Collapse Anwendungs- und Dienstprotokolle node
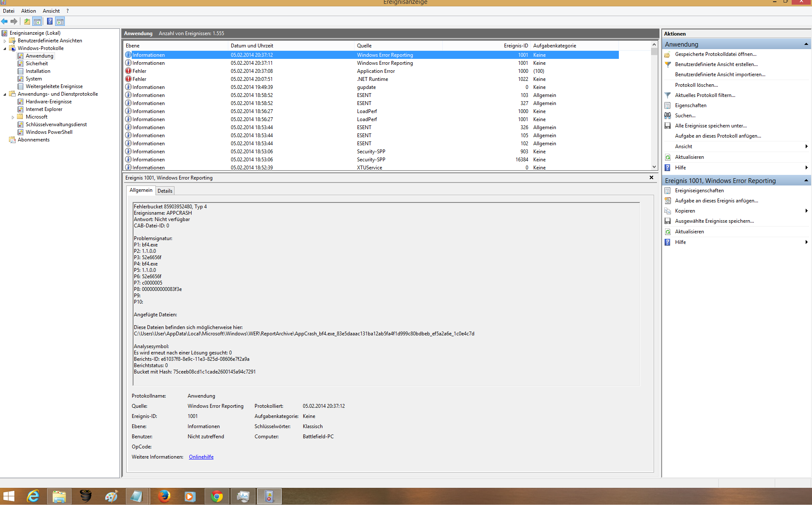The height and width of the screenshot is (509, 812). point(5,94)
